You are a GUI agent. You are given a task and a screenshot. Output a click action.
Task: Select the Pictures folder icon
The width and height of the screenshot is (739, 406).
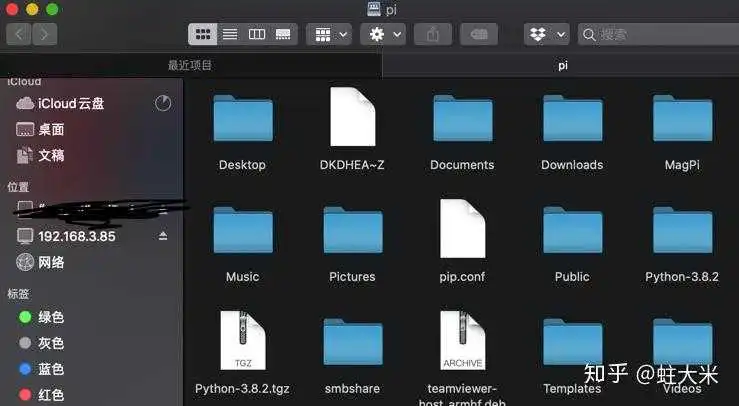pyautogui.click(x=353, y=230)
